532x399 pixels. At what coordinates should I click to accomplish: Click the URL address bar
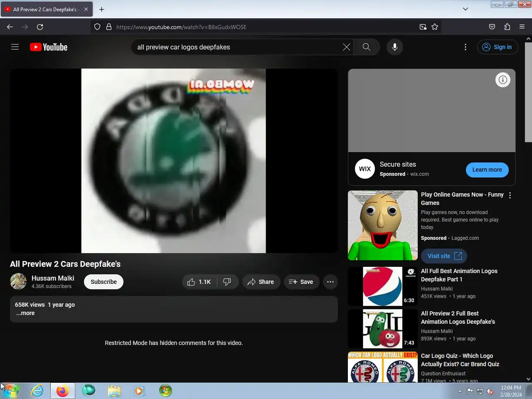tap(266, 27)
